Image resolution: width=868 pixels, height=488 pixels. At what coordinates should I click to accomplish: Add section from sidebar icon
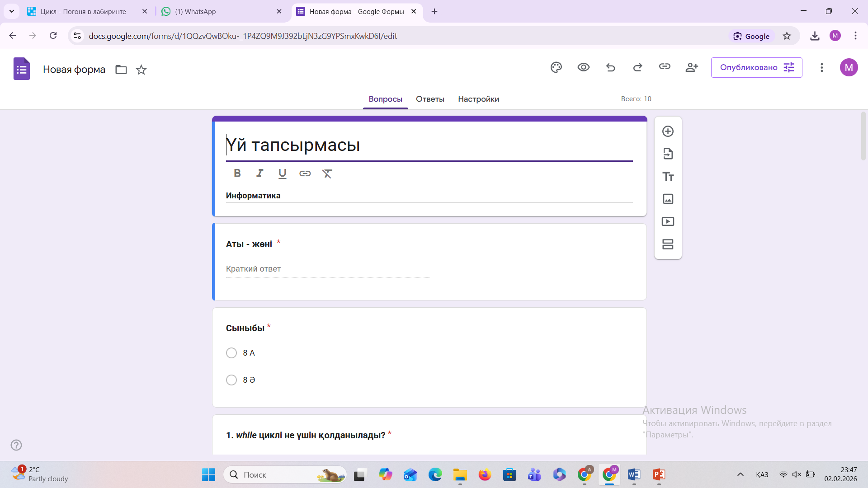pos(668,244)
